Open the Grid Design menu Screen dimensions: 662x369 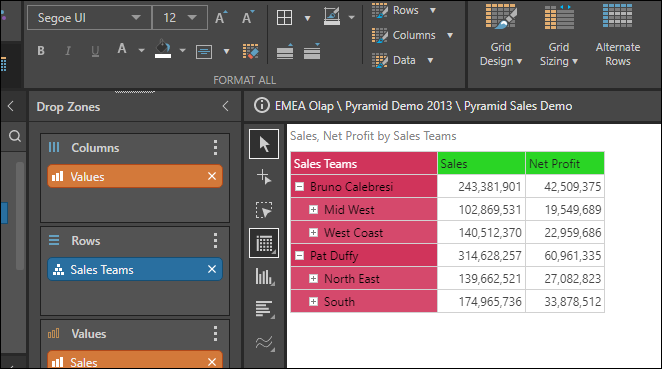tap(501, 35)
